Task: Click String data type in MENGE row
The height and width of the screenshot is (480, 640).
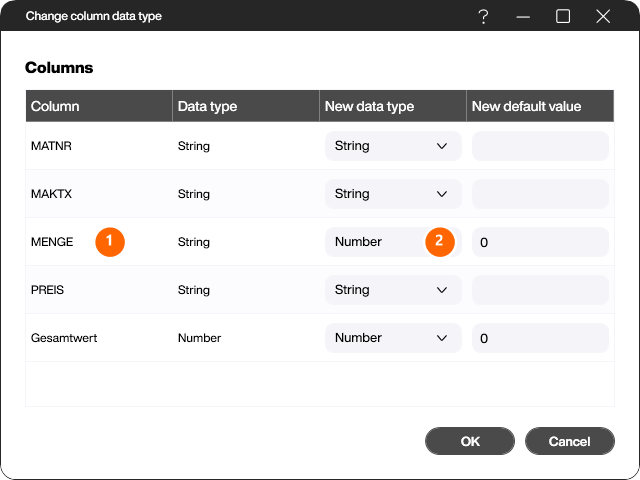Action: [x=194, y=242]
